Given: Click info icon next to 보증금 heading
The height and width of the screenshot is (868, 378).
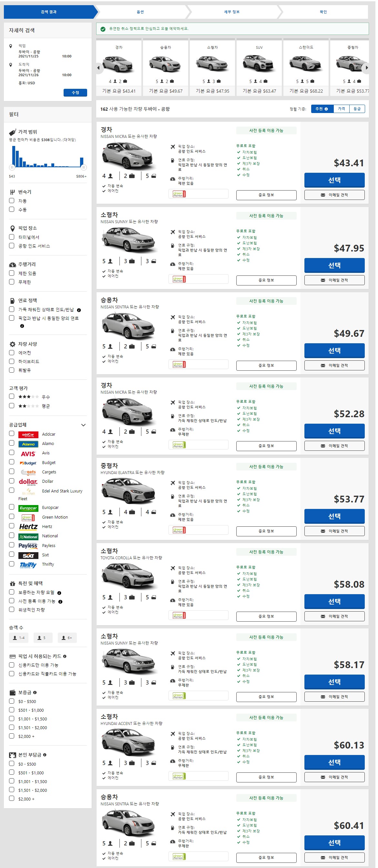Looking at the screenshot, I should 35,692.
